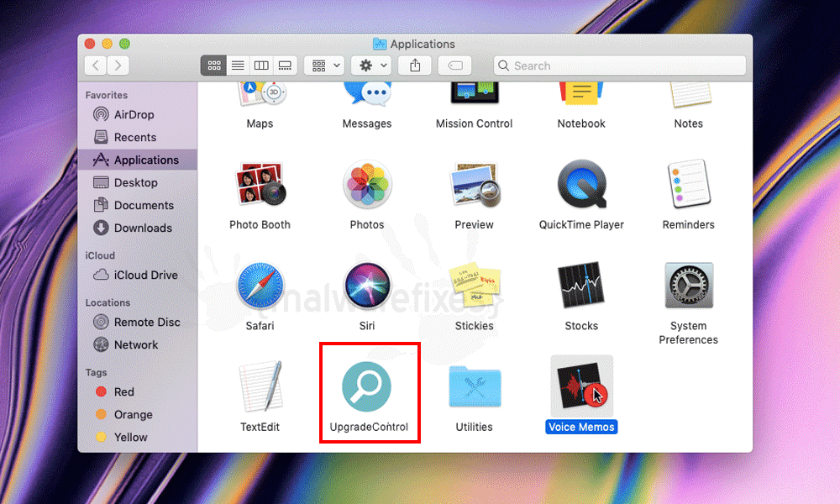840x504 pixels.
Task: Select the Mission Control app icon
Action: pyautogui.click(x=475, y=93)
